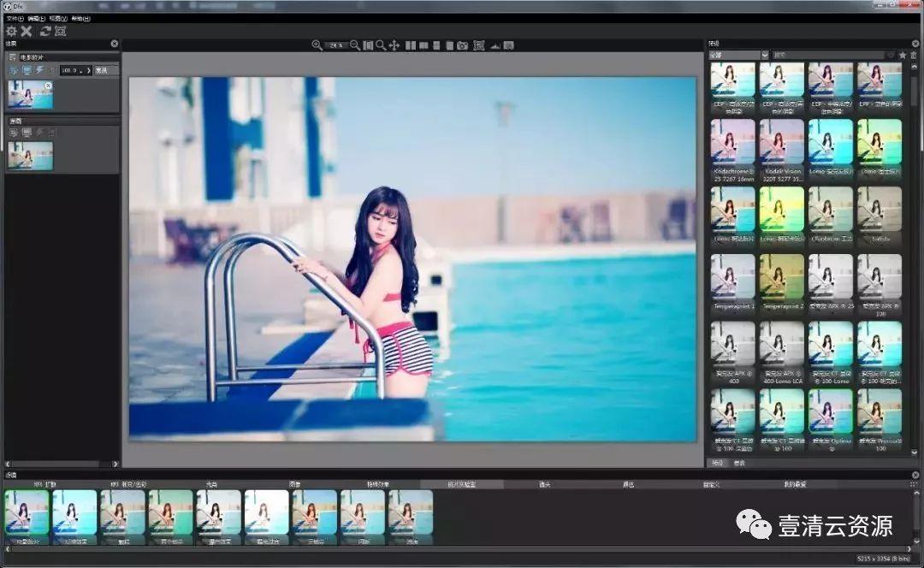
Task: Apply the Temperaprint 1 preset
Action: pos(733,281)
